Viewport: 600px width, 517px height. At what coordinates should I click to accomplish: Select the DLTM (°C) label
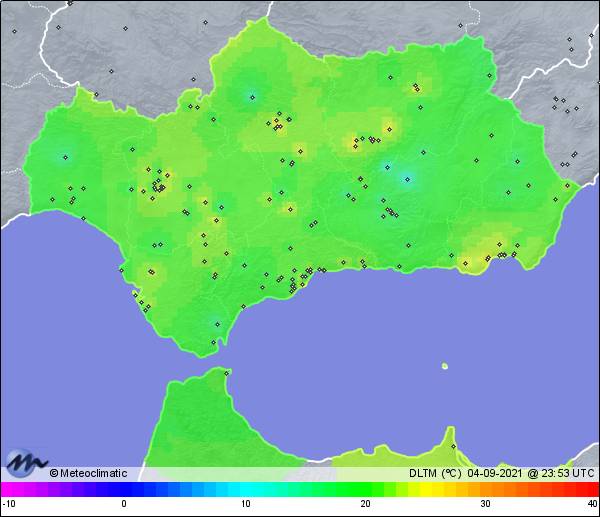[x=435, y=473]
